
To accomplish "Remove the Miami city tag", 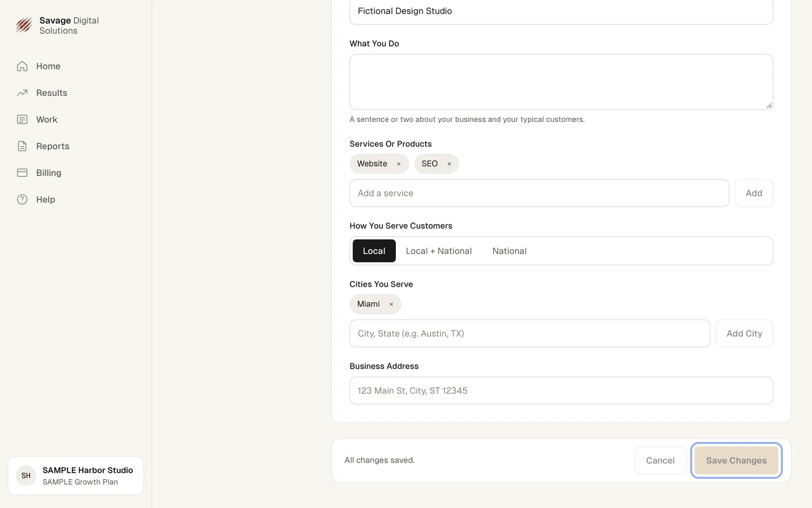I will [x=391, y=304].
